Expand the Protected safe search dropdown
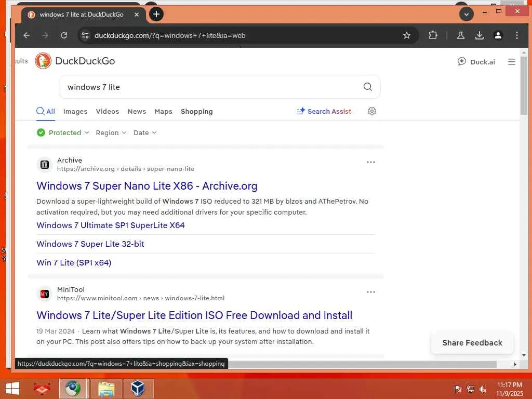 pyautogui.click(x=63, y=132)
